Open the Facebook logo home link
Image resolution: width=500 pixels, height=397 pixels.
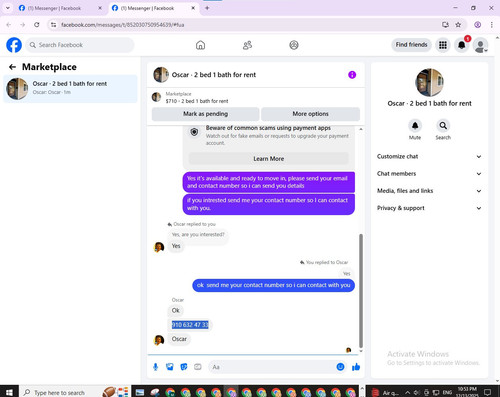[x=14, y=45]
